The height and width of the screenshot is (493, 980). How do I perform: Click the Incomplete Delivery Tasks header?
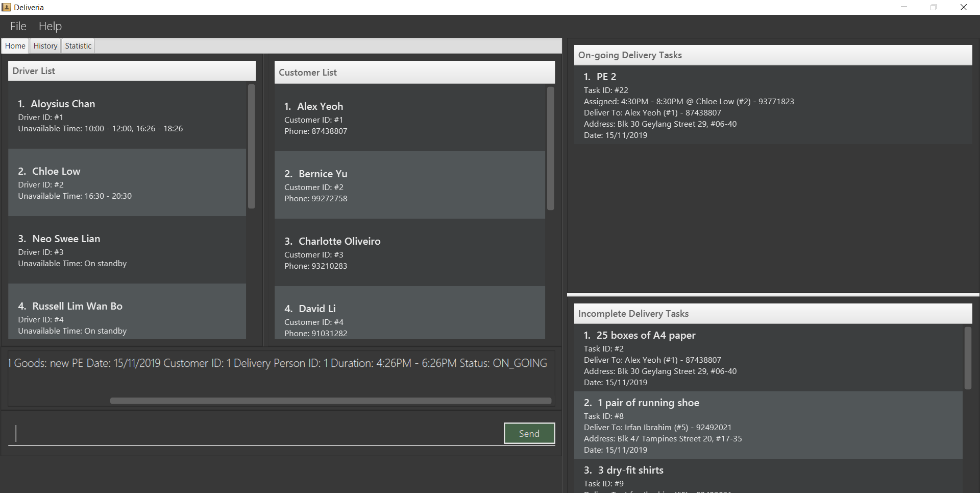click(x=773, y=314)
